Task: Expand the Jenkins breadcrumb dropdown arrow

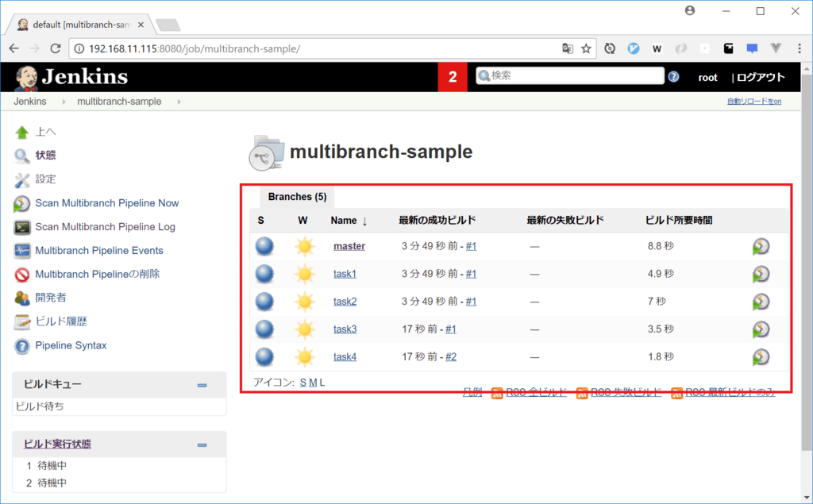Action: pos(64,102)
